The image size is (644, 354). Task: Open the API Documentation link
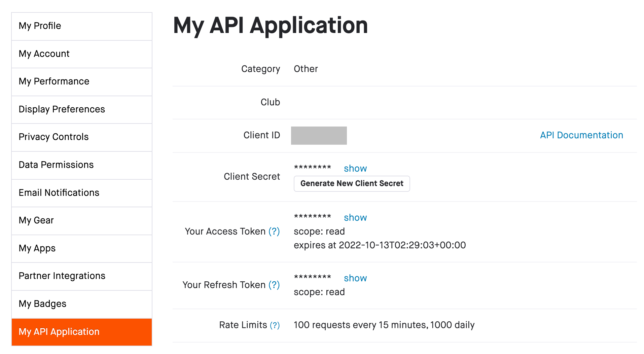[x=581, y=135]
